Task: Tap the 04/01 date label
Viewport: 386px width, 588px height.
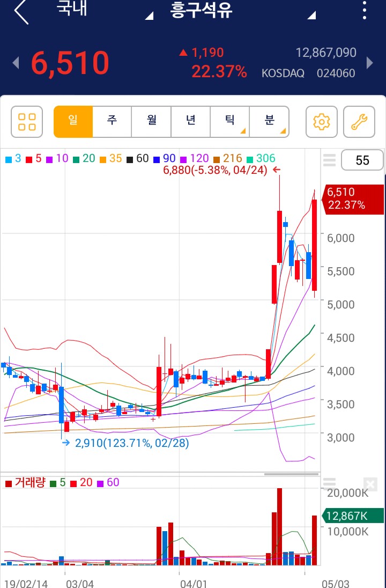Action: (x=194, y=584)
